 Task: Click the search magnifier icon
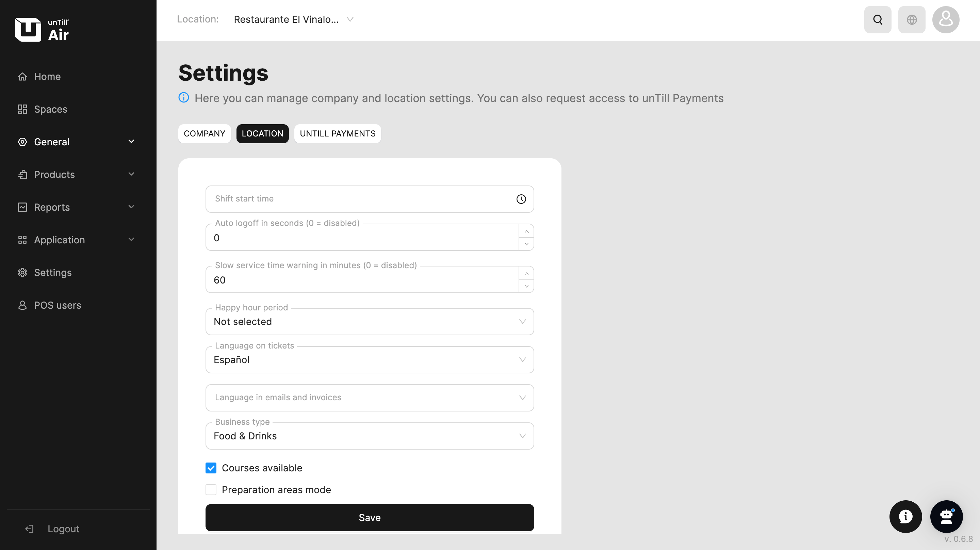(877, 20)
